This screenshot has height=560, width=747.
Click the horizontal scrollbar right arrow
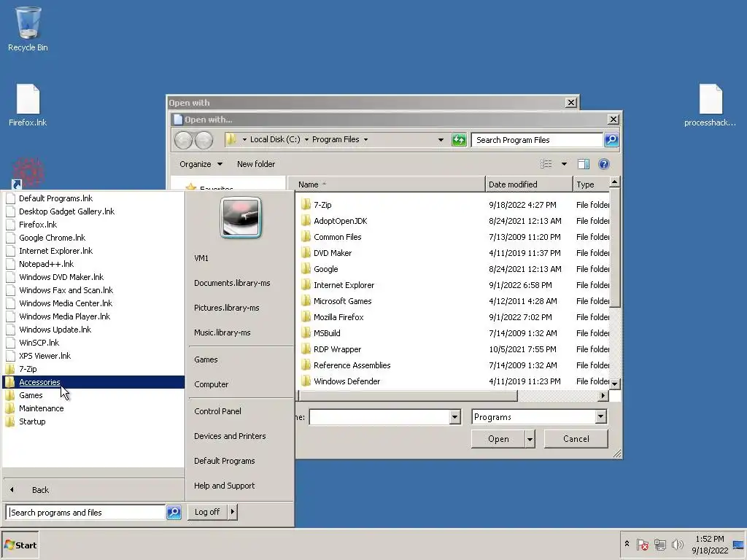(603, 396)
